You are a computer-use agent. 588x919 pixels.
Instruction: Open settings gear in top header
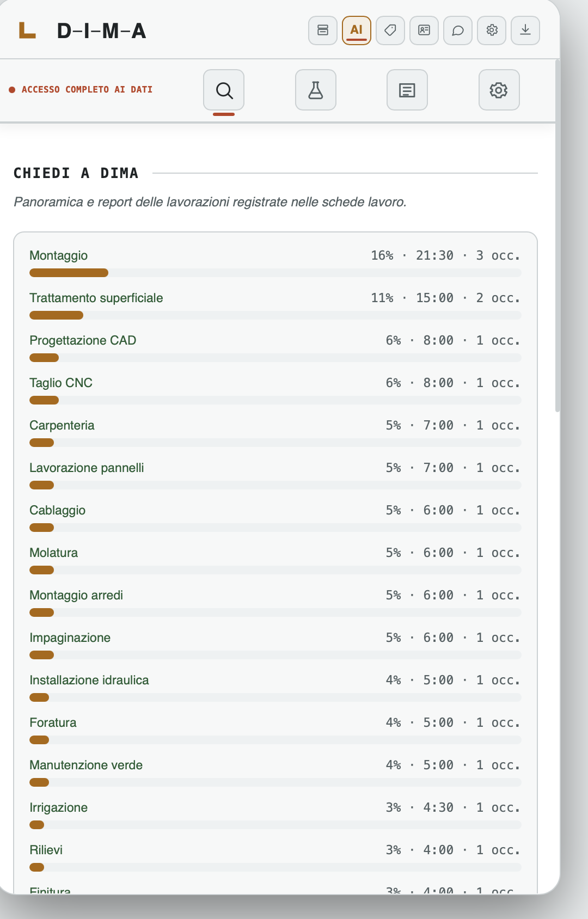tap(492, 30)
